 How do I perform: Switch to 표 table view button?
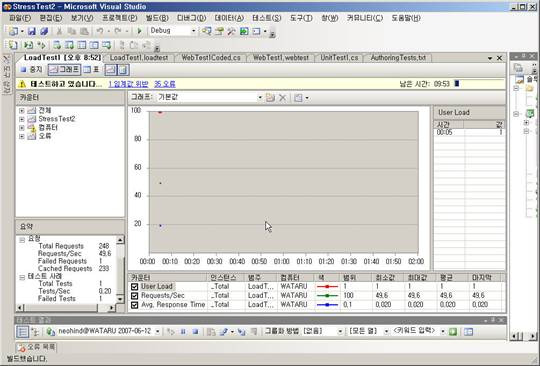[x=92, y=70]
